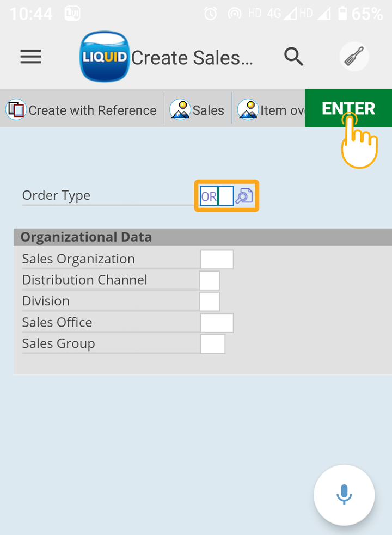The width and height of the screenshot is (392, 535).
Task: Open the hamburger navigation menu
Action: coord(30,57)
